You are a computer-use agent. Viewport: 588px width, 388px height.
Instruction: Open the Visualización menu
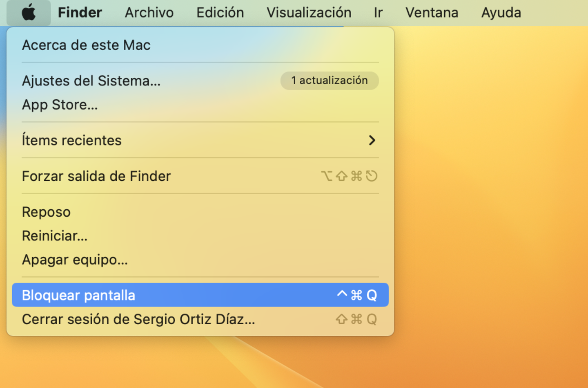tap(309, 13)
